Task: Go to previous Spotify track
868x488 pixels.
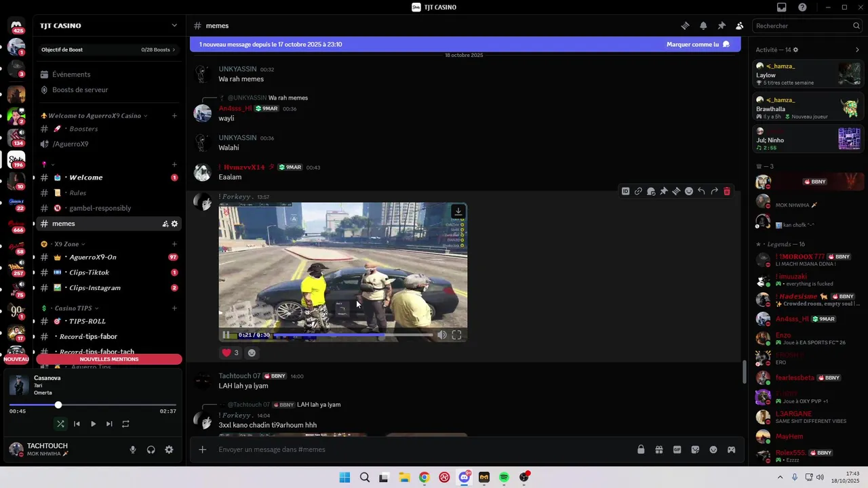Action: 77,424
